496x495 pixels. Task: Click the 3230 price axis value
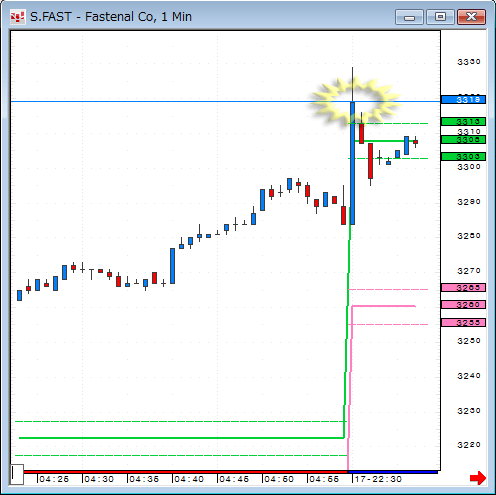coord(469,411)
